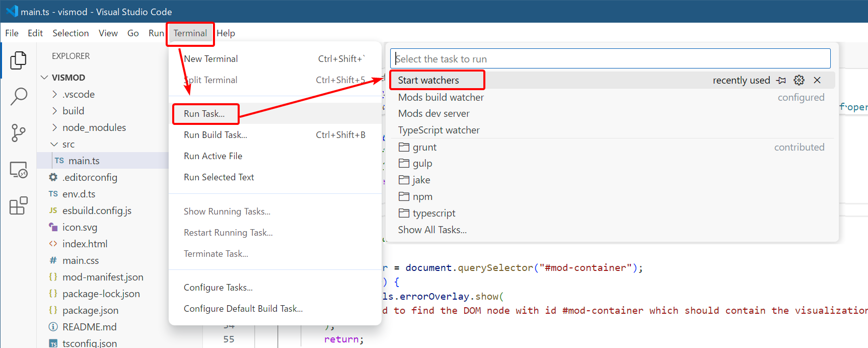Click the image icon beside icon.svg
Image resolution: width=868 pixels, height=348 pixels.
53,227
